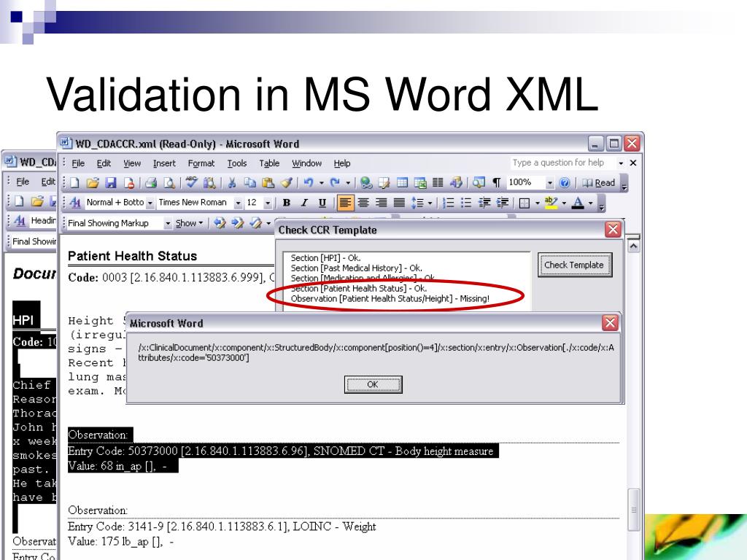Screen dimensions: 747x560
Task: Toggle Justify alignment
Action: click(x=399, y=203)
